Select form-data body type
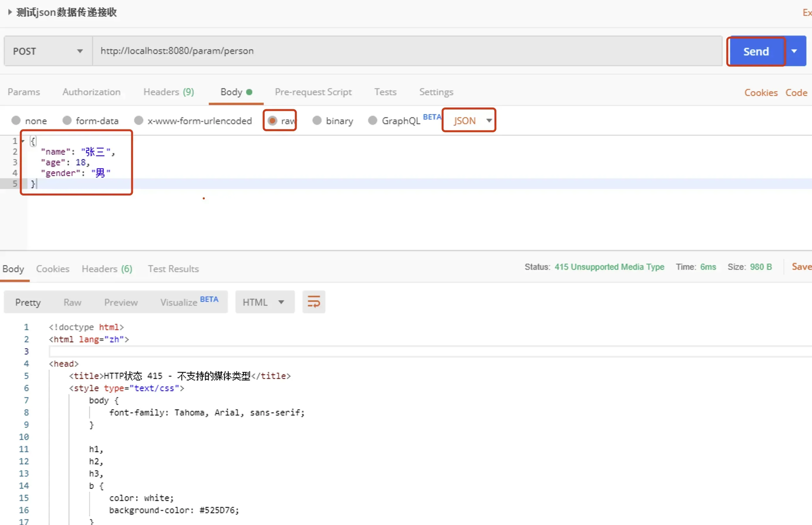812x525 pixels. point(67,121)
